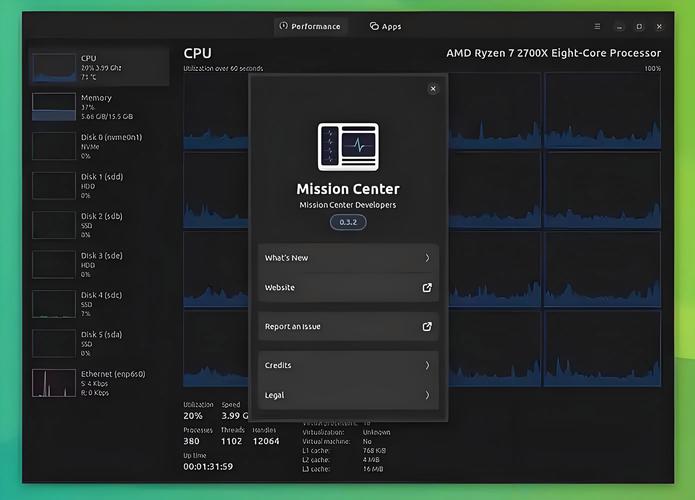Click the L1 cache 768 KiB value
This screenshot has width=695, height=500.
(x=375, y=450)
